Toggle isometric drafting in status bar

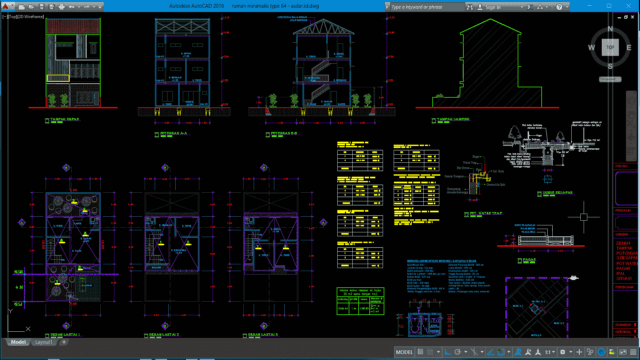[474, 352]
